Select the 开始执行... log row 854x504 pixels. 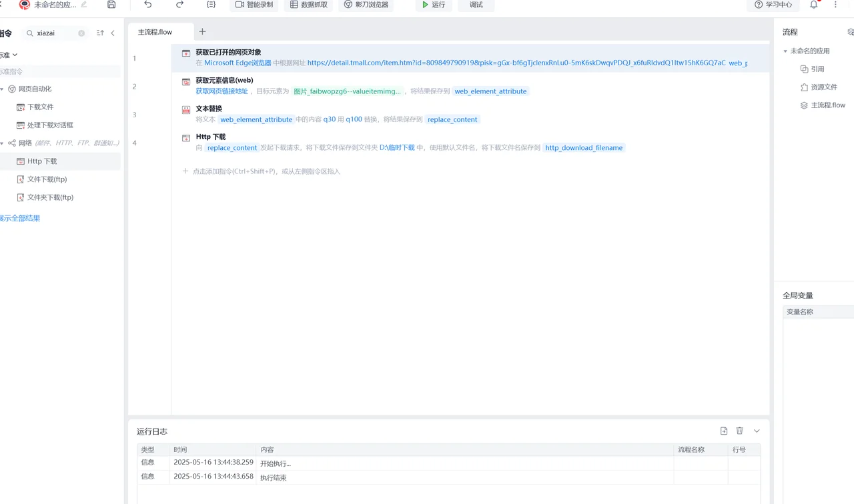[448, 463]
